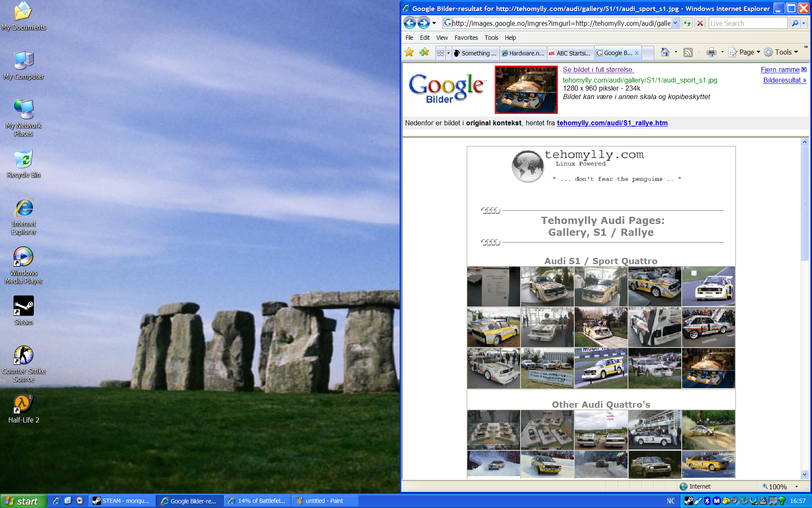Open 'Se bildet i full størrelse.' link
The width and height of the screenshot is (812, 508).
[x=598, y=69]
